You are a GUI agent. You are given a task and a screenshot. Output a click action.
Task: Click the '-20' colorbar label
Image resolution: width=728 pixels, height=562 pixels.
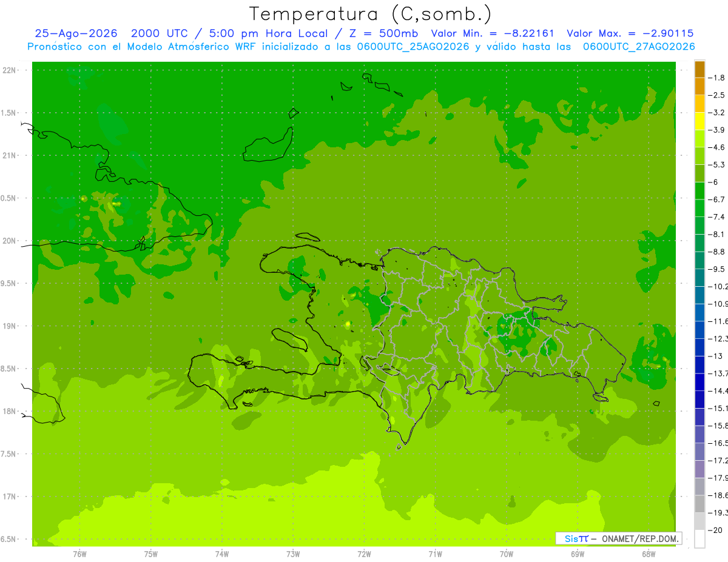715,530
